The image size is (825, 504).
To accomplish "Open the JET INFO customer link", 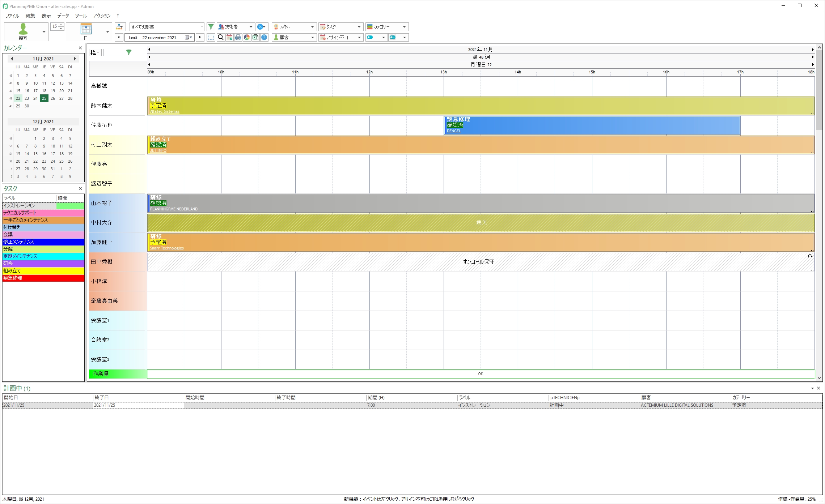I will click(158, 150).
